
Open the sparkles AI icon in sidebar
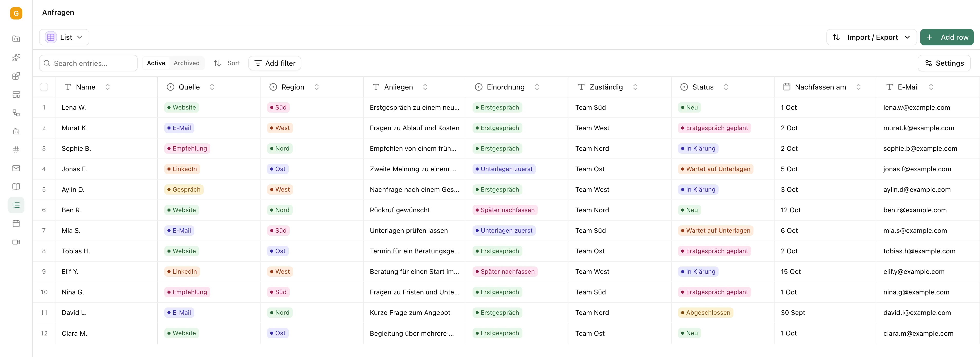(16, 57)
